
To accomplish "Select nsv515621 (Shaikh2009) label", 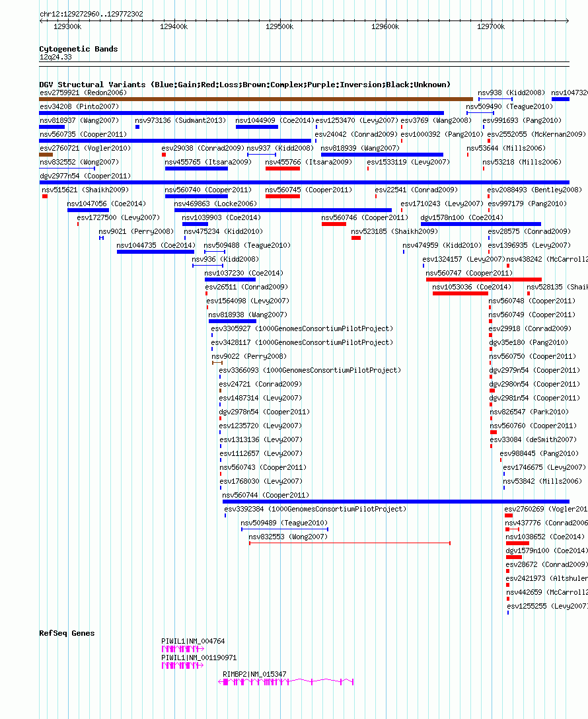I will [x=85, y=190].
